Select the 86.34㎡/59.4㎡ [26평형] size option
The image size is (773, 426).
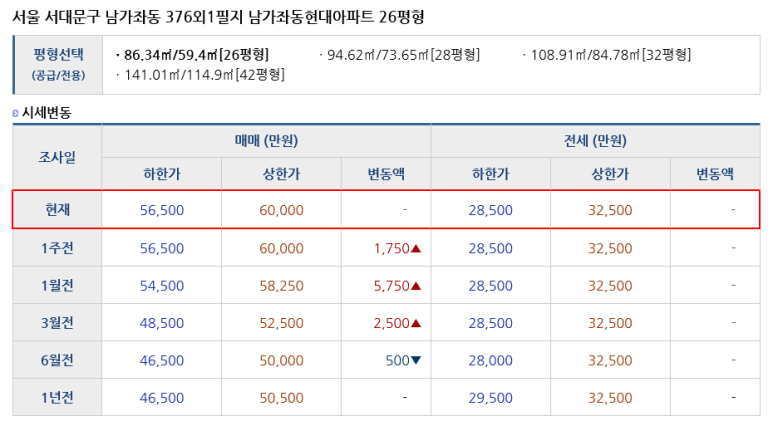pos(196,55)
